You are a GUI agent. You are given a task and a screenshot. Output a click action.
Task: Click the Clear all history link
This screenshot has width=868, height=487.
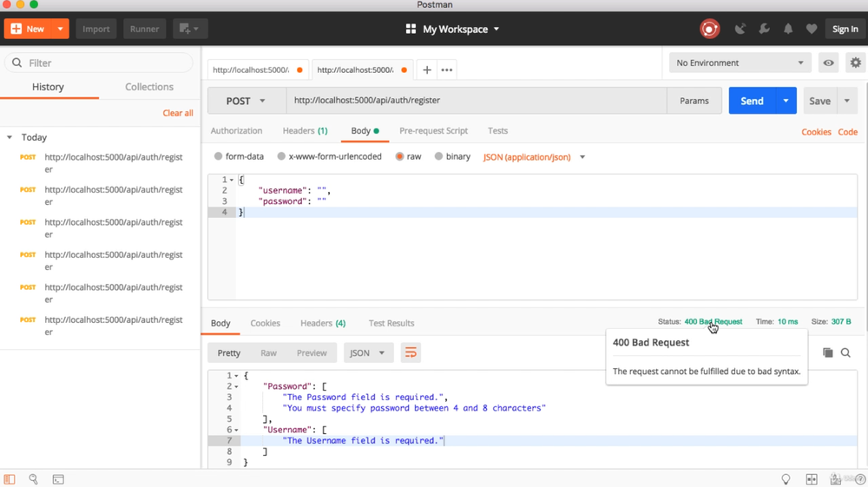178,113
